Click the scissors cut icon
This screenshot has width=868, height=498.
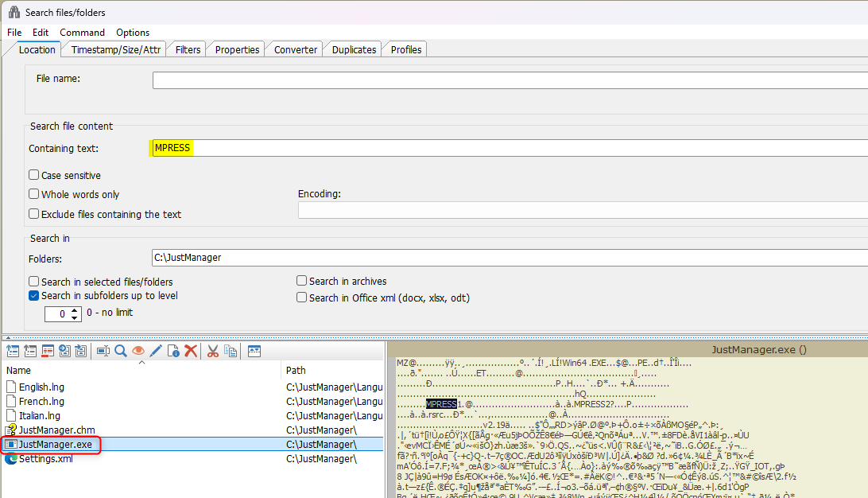213,351
